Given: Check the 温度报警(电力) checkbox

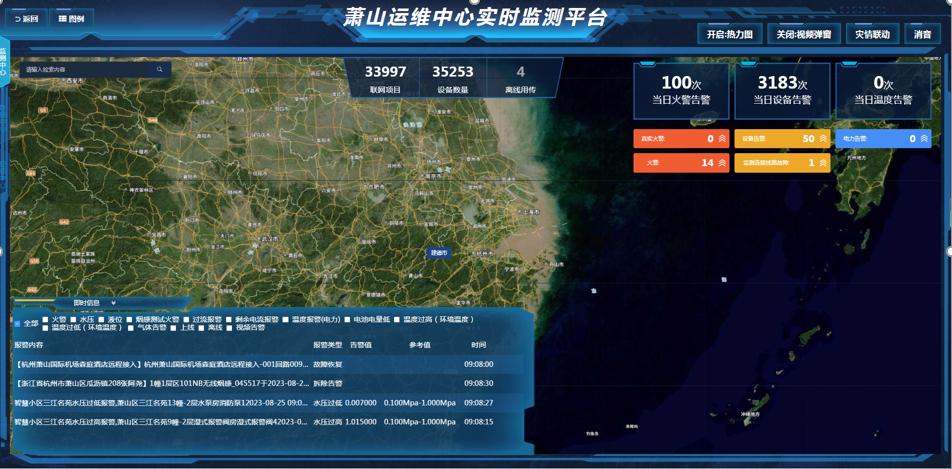Looking at the screenshot, I should point(285,319).
